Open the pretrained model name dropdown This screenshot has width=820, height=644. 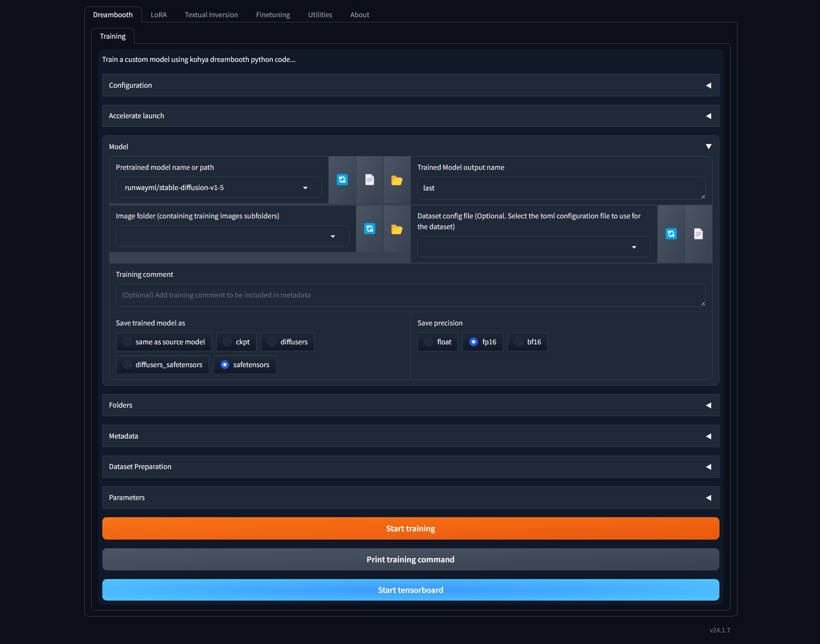[219, 187]
